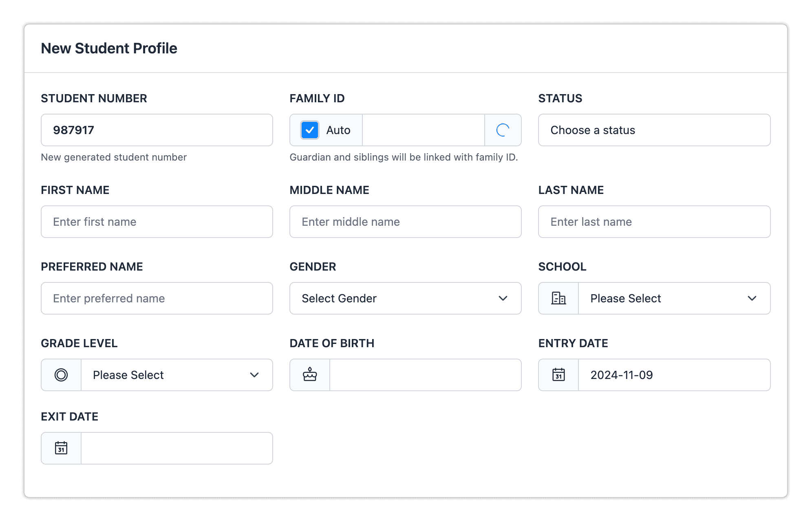
Task: Click the 'New generated student number' hint
Action: click(114, 157)
